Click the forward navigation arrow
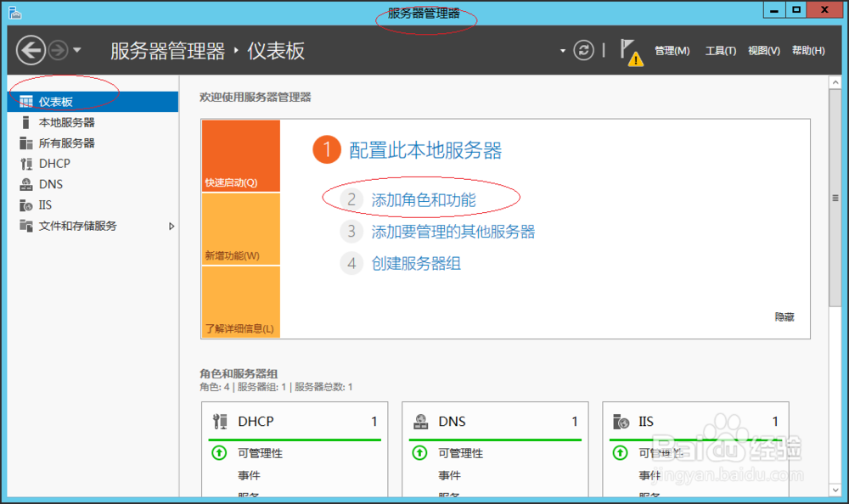 click(58, 50)
